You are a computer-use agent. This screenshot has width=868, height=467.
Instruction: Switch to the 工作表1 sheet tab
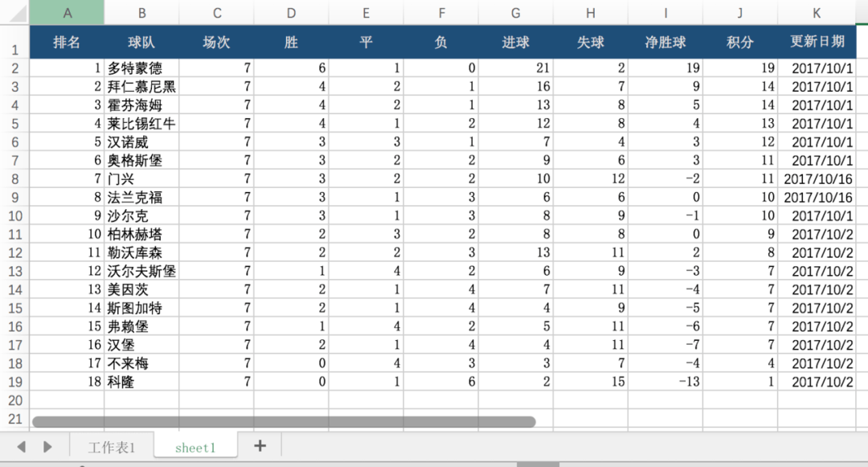click(112, 447)
